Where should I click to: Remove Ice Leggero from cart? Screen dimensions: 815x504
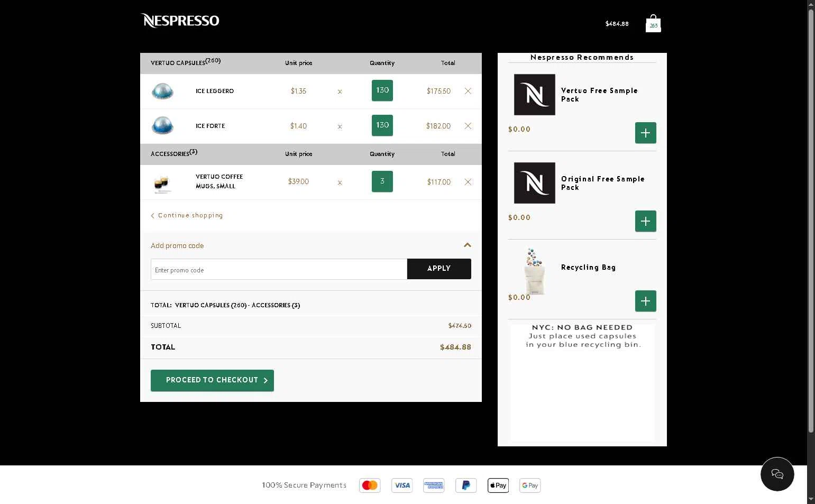coord(468,91)
